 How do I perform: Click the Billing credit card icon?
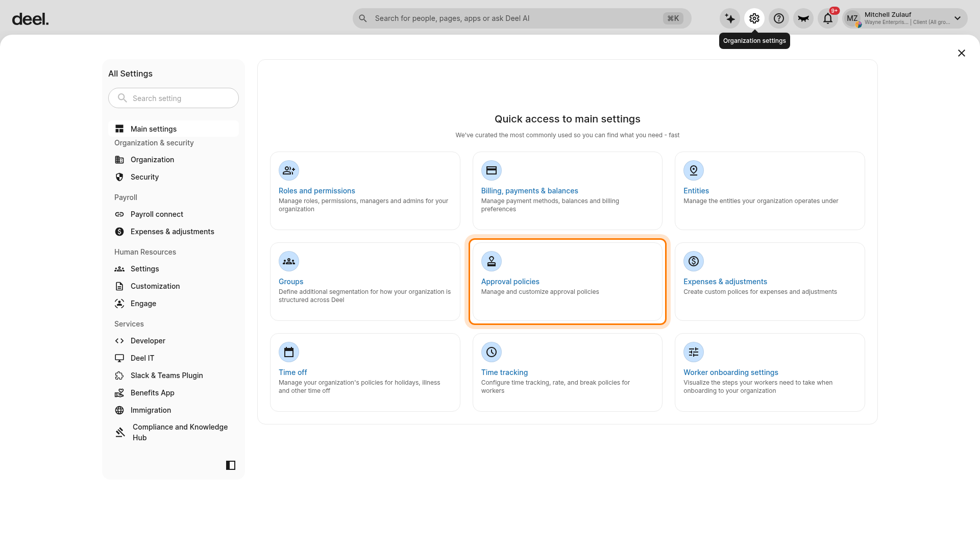[x=492, y=170]
